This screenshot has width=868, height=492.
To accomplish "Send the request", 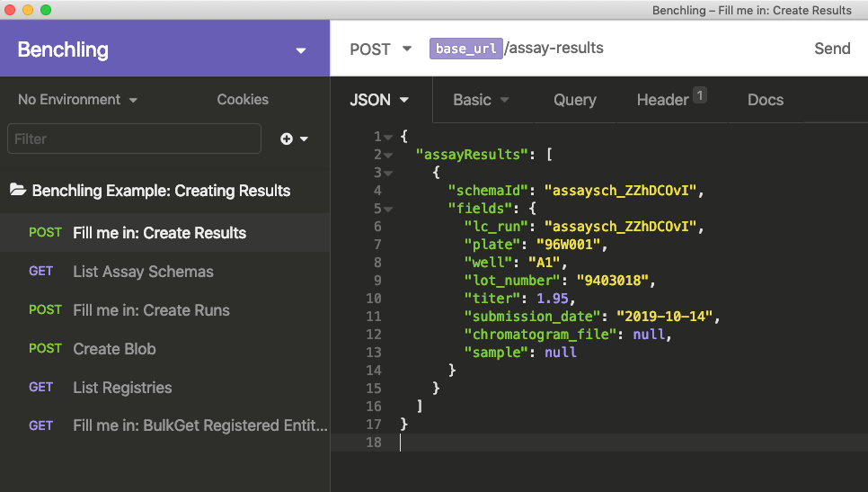I will (832, 49).
